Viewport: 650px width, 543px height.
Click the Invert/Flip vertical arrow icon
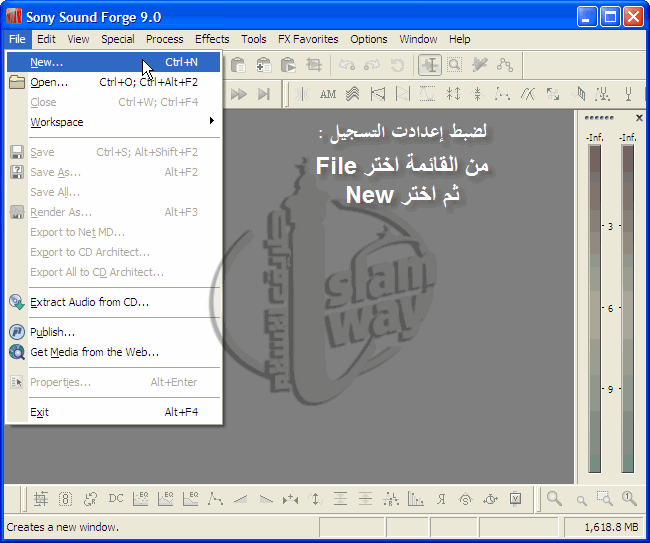pyautogui.click(x=315, y=499)
